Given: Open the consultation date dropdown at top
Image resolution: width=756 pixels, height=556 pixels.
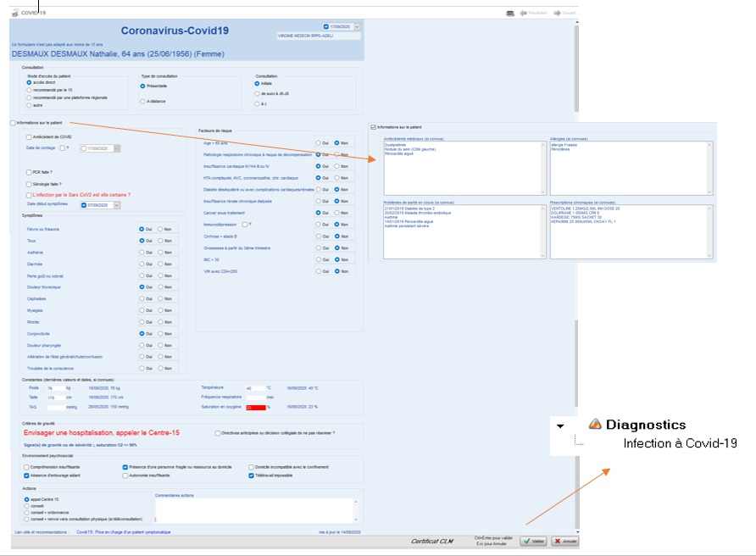Looking at the screenshot, I should tap(358, 27).
